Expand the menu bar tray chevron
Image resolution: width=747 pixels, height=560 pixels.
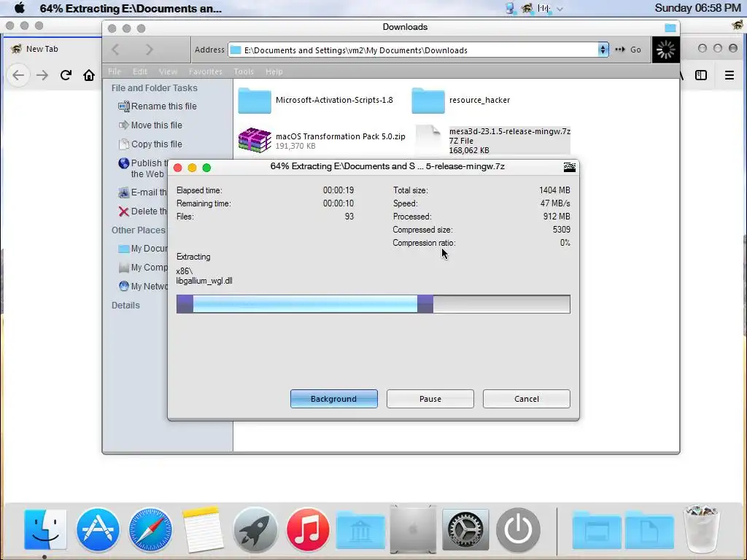[560, 9]
